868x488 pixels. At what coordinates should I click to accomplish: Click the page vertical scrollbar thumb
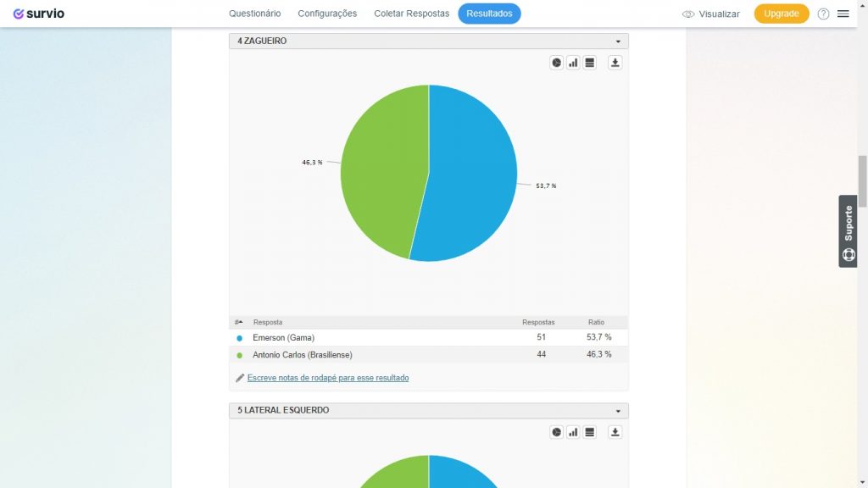click(862, 181)
